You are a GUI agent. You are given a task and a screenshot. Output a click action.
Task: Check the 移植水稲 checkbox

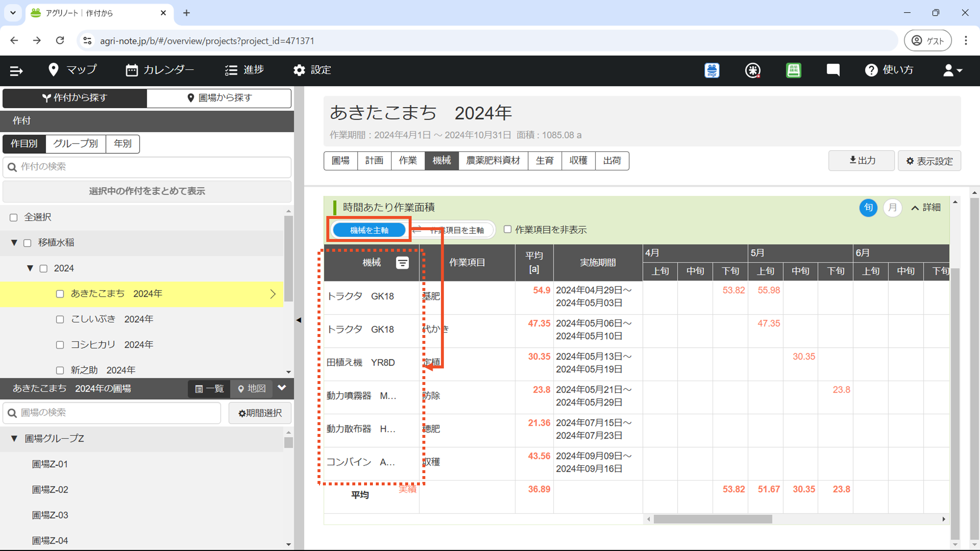click(x=27, y=243)
